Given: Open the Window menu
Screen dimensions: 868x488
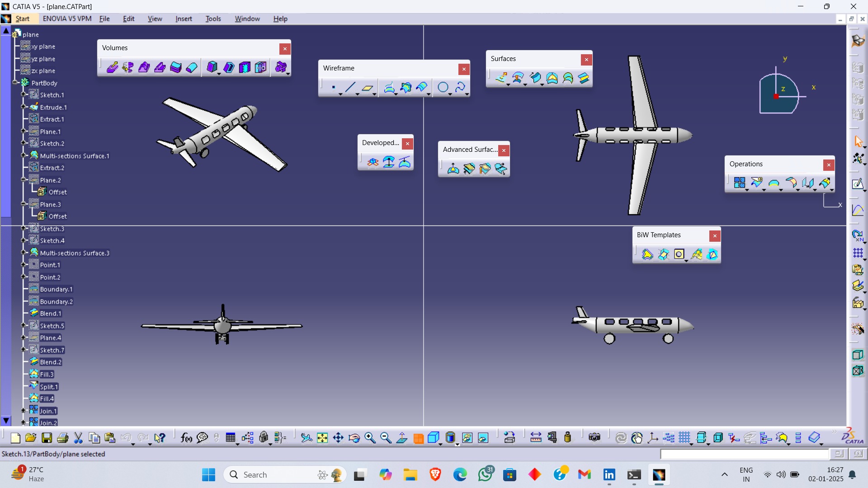Looking at the screenshot, I should click(247, 19).
